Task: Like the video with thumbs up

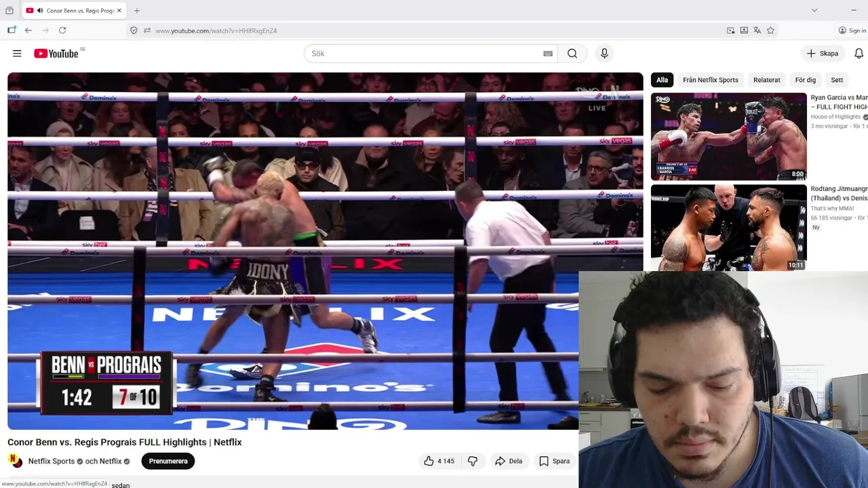Action: 439,461
